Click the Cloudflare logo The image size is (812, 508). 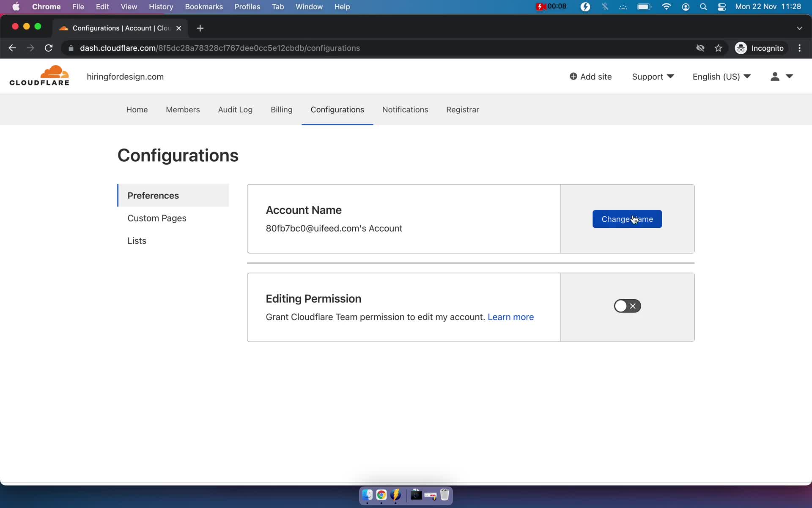click(39, 76)
